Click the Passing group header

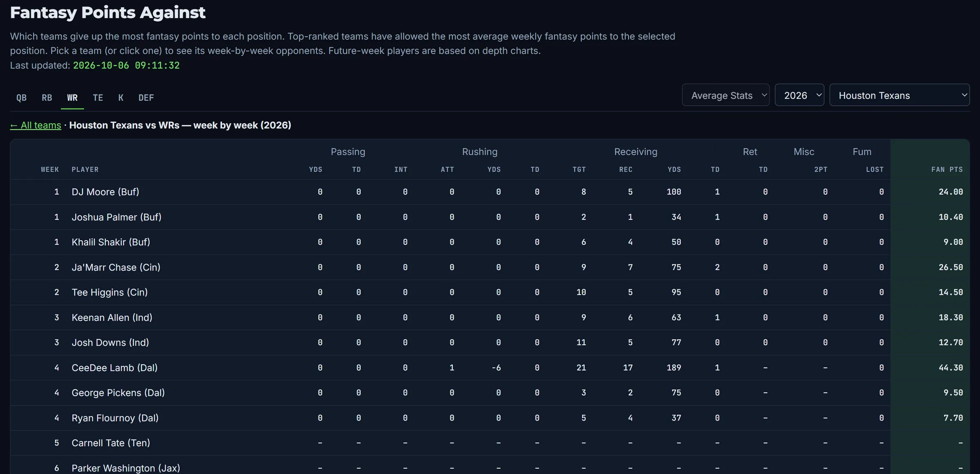(348, 152)
